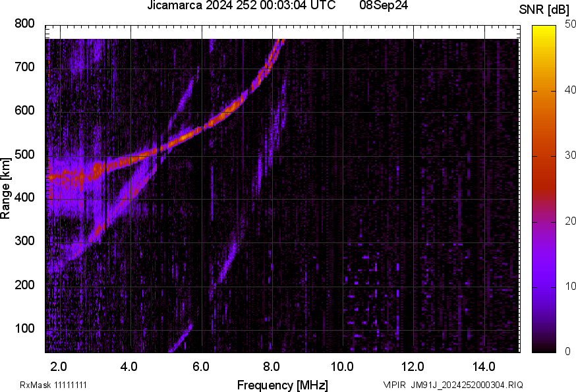The height and width of the screenshot is (392, 576).
Task: Click the x-axis tick label '10.0'
Action: click(342, 367)
